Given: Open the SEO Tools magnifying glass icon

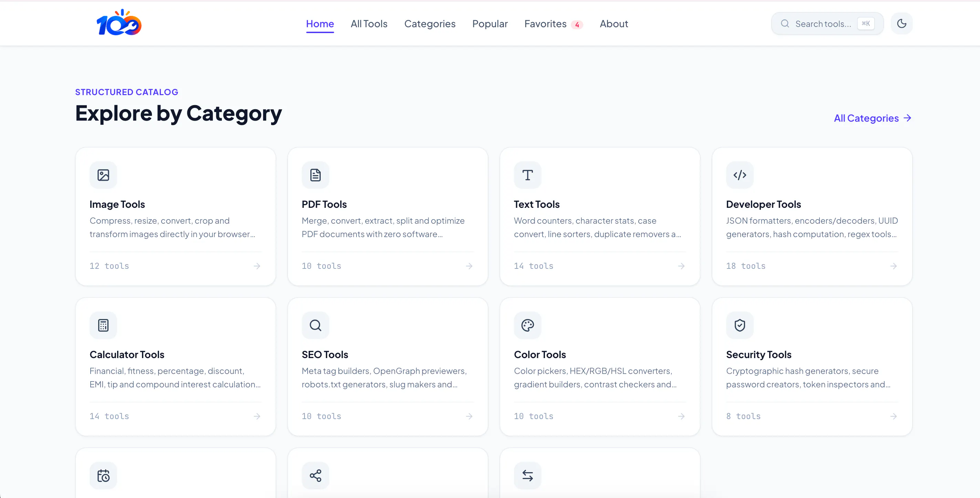Looking at the screenshot, I should [316, 325].
